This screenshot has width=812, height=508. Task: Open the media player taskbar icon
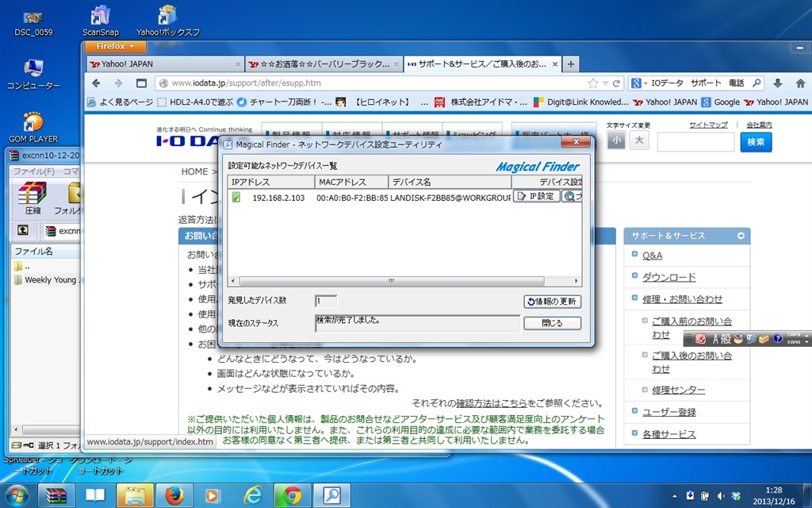click(213, 496)
